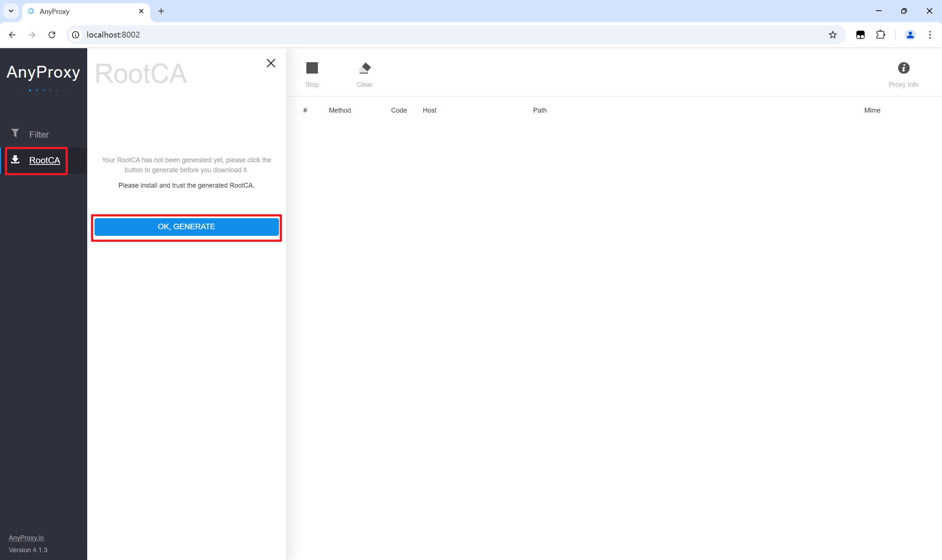The image size is (942, 560).
Task: Open a new browser tab
Action: pyautogui.click(x=161, y=11)
